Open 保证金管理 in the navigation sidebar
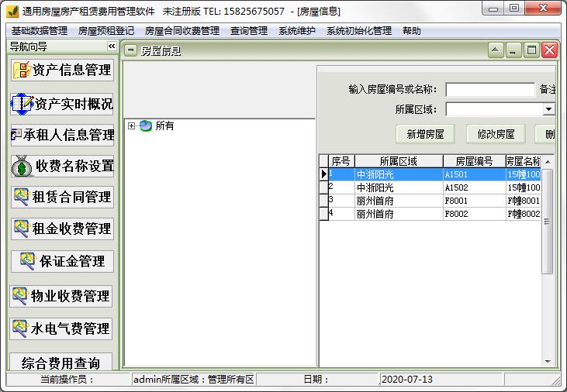 (62, 261)
